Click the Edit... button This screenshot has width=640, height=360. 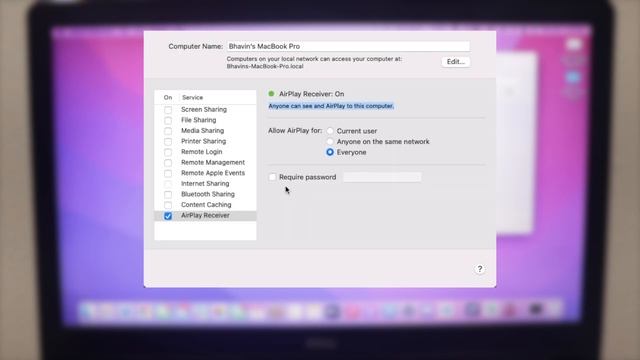pos(456,62)
